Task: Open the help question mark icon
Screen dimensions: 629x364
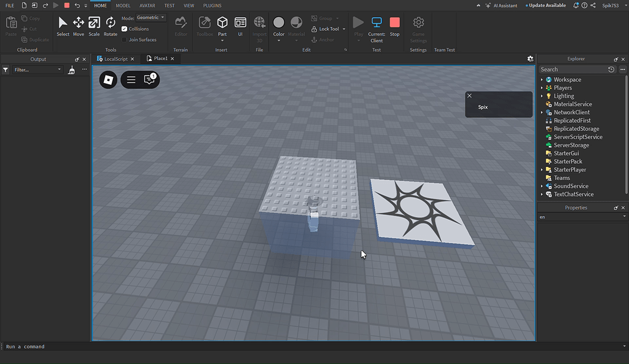Action: tap(585, 6)
